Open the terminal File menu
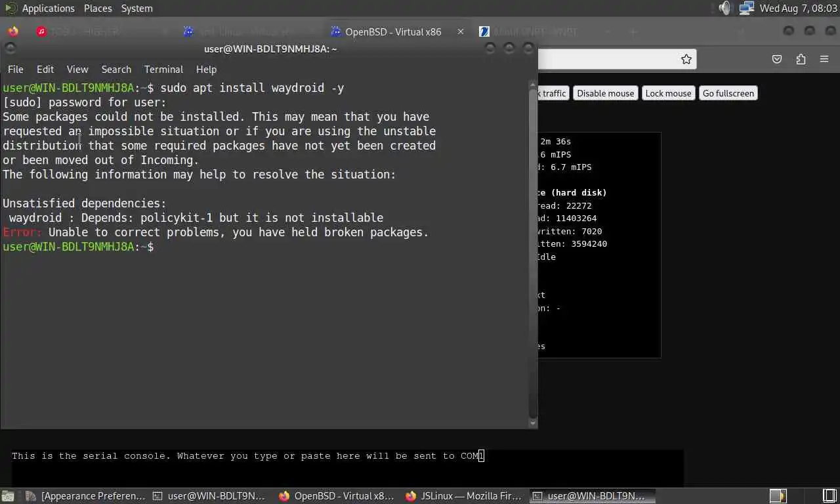Screen dimensions: 840x504 pyautogui.click(x=15, y=69)
